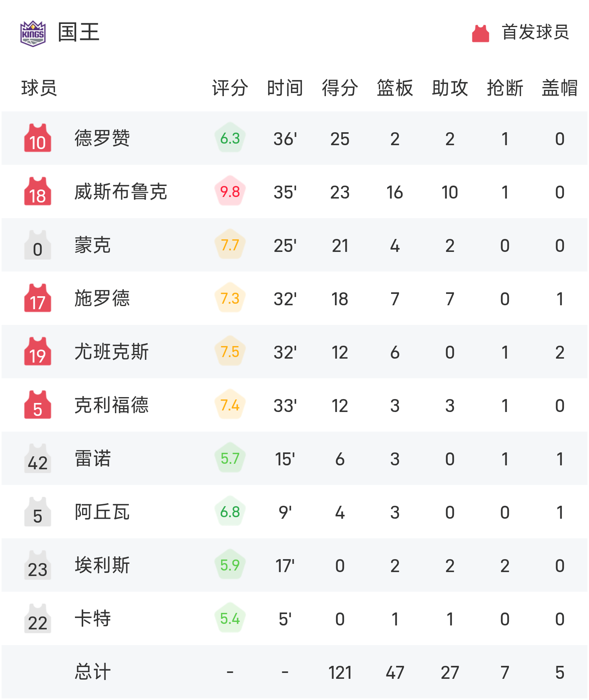Click DeRozan's number 10 jersey icon
The width and height of the screenshot is (589, 700).
pos(38,138)
